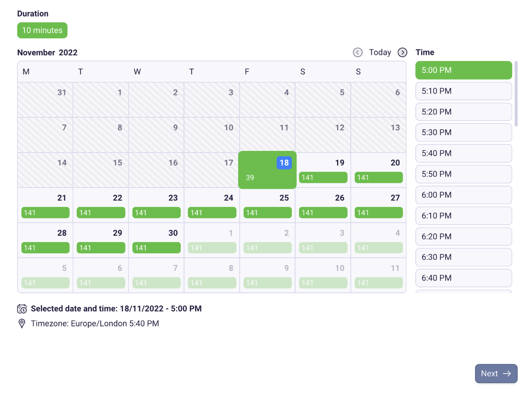Click the 141 availability badge on November 22

coord(101,213)
